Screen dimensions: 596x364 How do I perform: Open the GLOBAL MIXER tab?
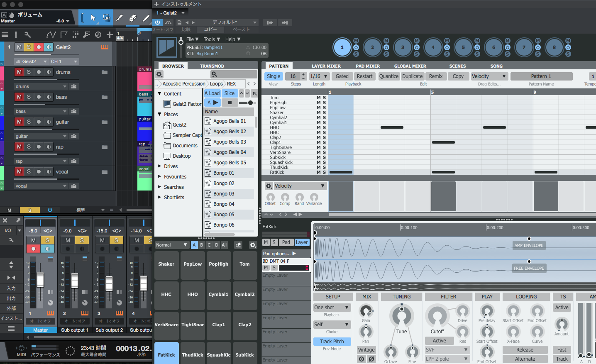(410, 66)
